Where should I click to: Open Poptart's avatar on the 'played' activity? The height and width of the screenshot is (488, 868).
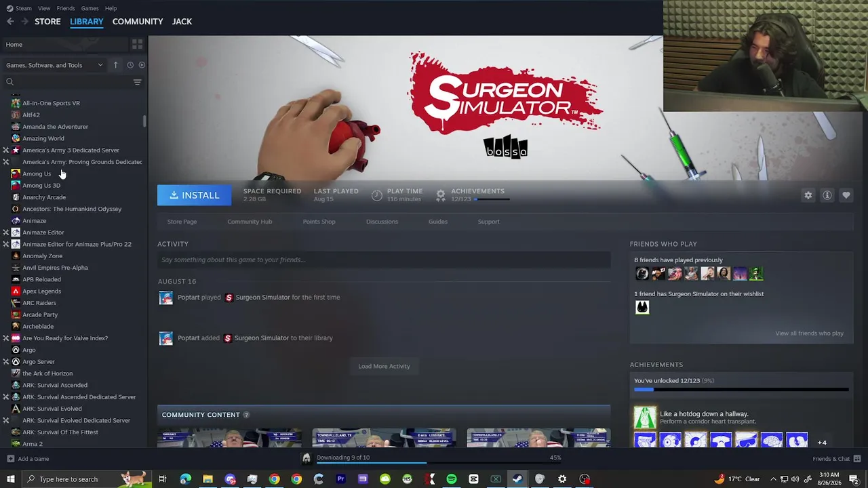click(165, 298)
